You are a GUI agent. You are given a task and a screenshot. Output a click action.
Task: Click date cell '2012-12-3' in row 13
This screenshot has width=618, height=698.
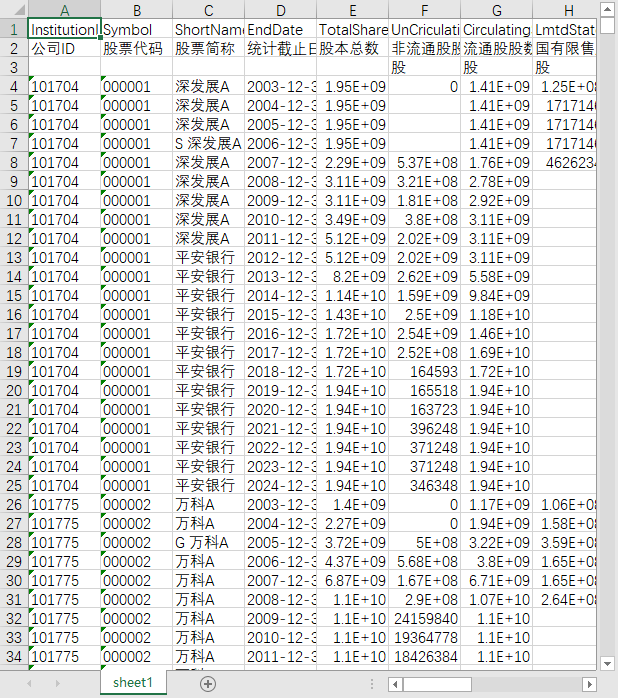(x=281, y=257)
